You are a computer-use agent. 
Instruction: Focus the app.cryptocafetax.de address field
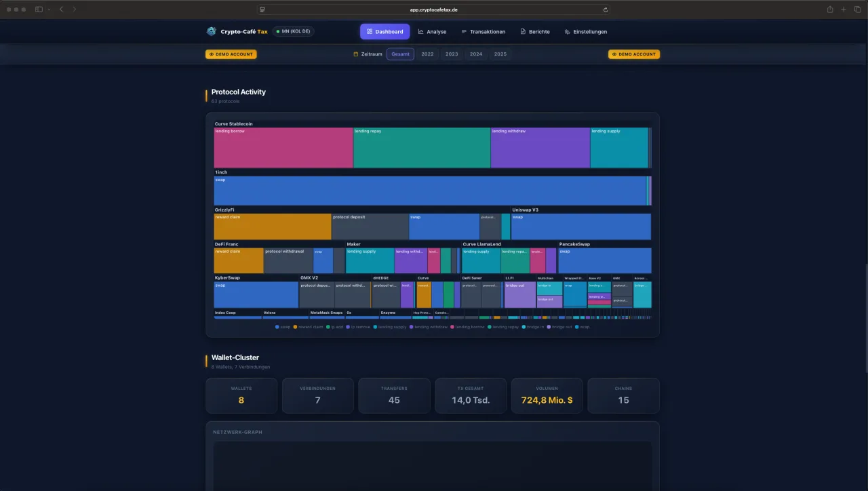coord(434,9)
